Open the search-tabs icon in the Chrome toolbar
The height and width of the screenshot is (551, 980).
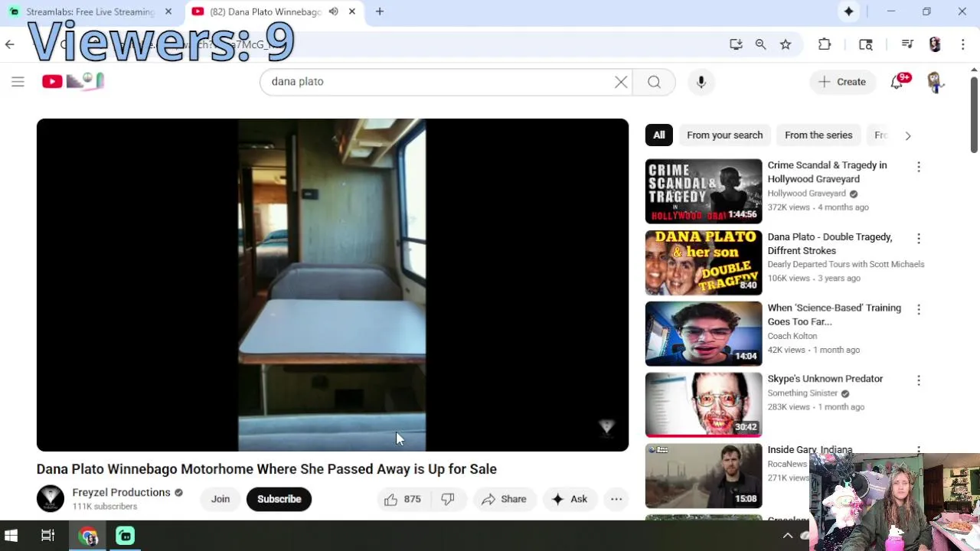[866, 44]
